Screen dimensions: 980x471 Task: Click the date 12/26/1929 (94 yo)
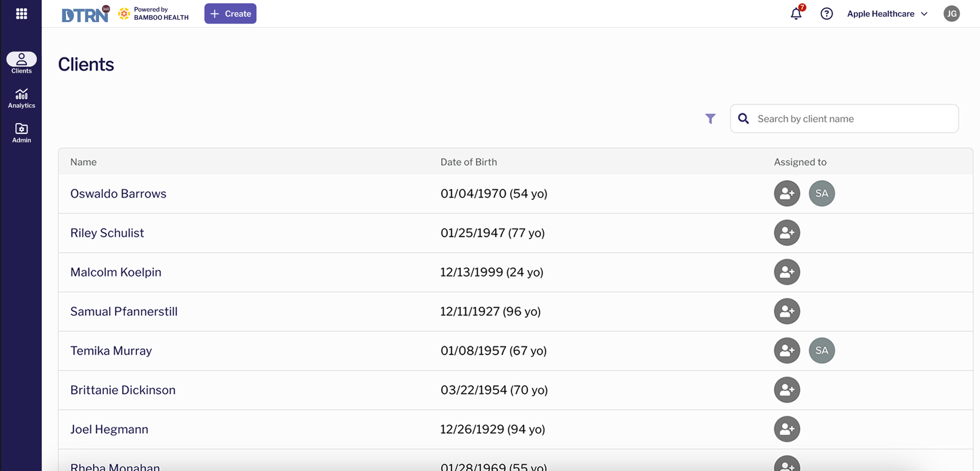click(x=493, y=430)
